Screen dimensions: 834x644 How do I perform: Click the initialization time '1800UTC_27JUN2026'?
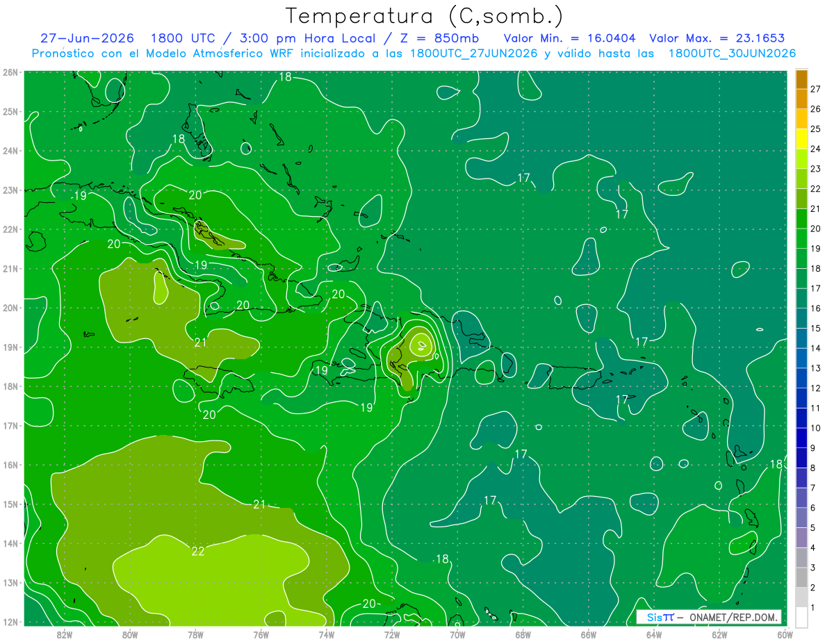click(x=473, y=53)
